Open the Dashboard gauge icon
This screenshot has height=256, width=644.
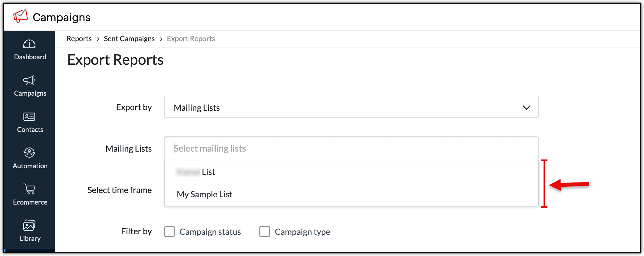pos(29,44)
